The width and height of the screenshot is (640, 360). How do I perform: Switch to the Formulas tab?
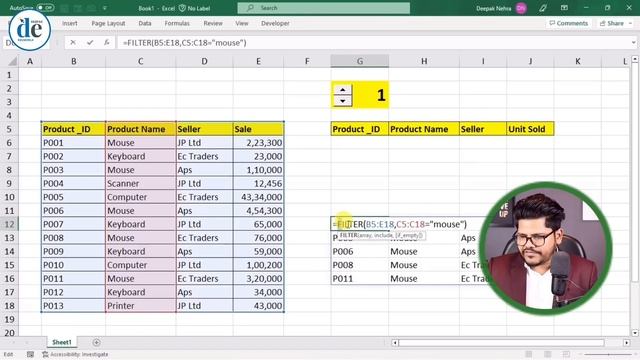tap(177, 23)
